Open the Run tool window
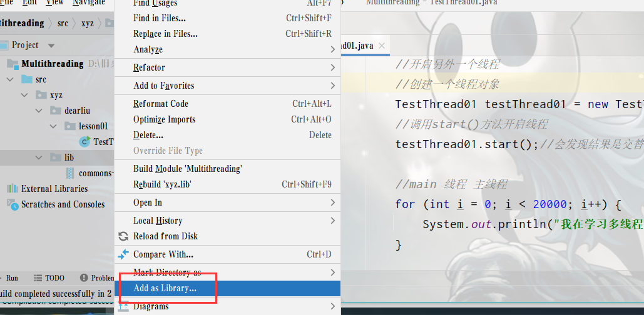This screenshot has width=644, height=315. 12,277
